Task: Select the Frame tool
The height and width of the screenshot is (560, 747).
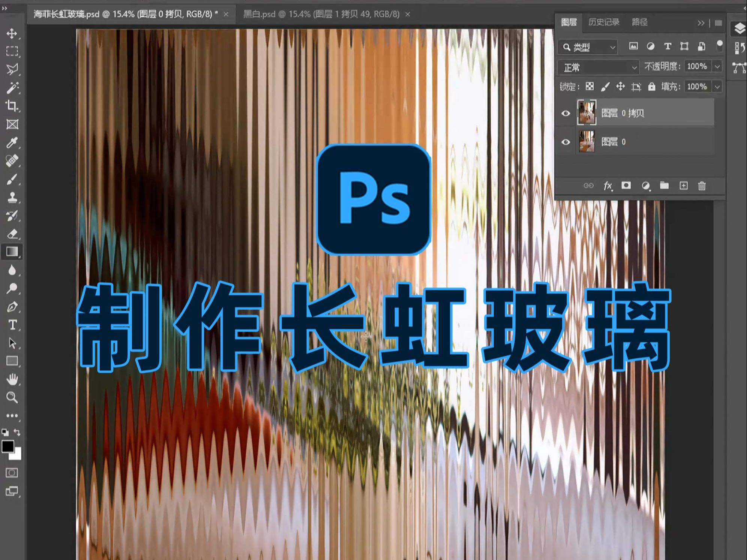Action: [12, 124]
